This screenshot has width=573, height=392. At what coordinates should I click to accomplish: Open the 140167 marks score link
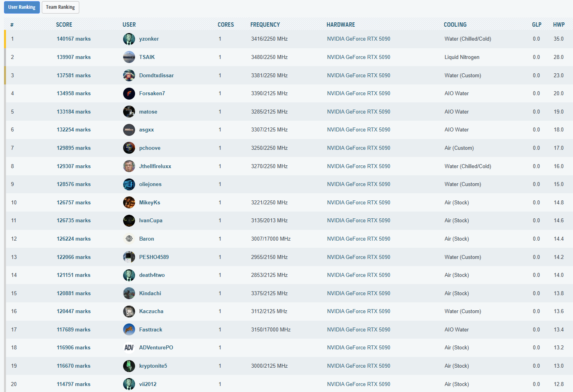(73, 39)
